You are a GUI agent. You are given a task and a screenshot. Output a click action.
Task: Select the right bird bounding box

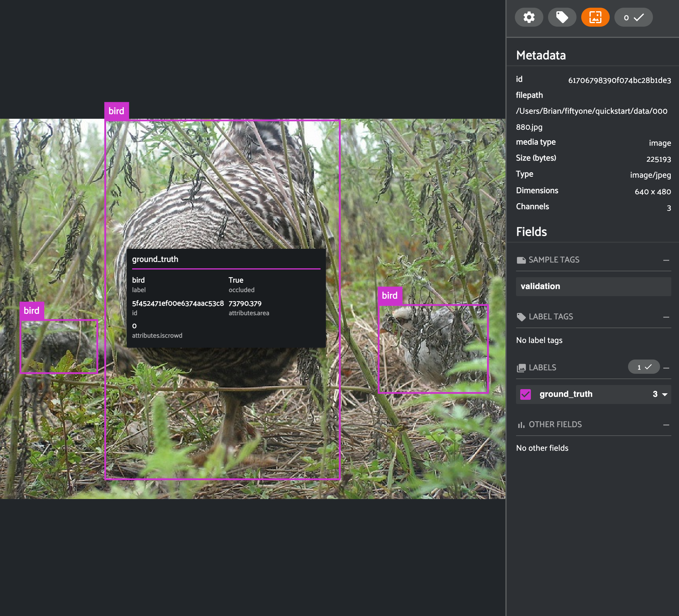433,349
